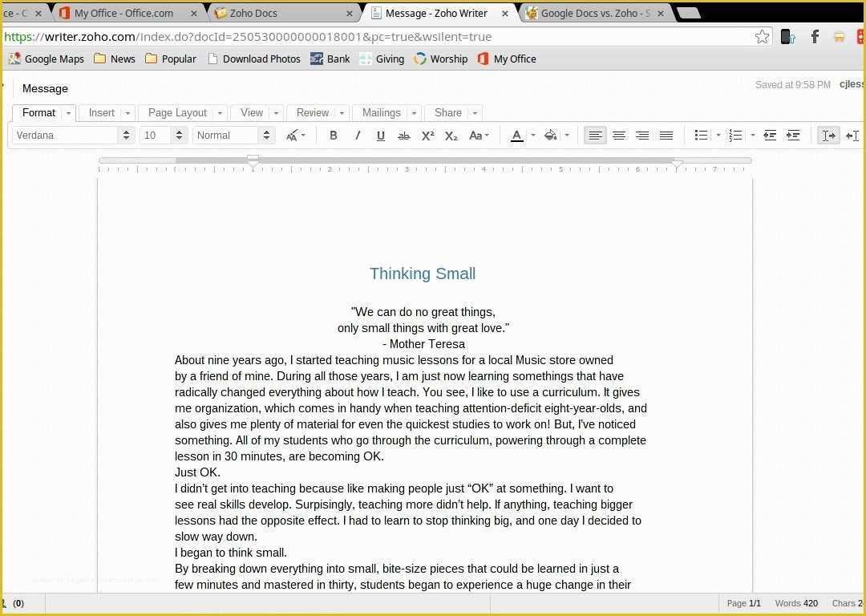This screenshot has width=866, height=616.
Task: Increase paragraph indent
Action: pyautogui.click(x=792, y=136)
